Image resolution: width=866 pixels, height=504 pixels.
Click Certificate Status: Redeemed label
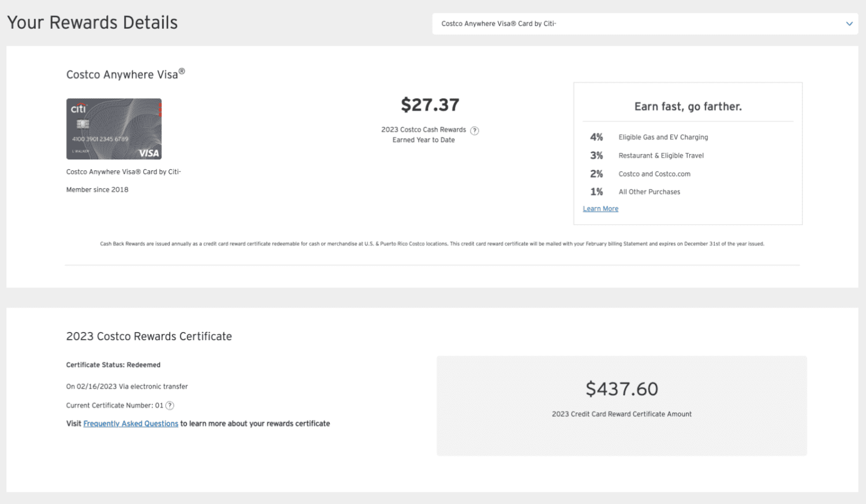coord(113,364)
